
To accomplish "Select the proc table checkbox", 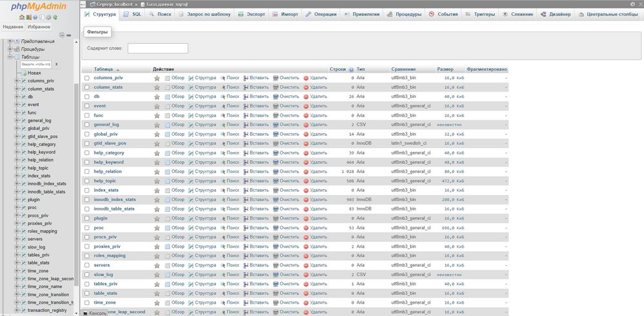I will pos(87,228).
